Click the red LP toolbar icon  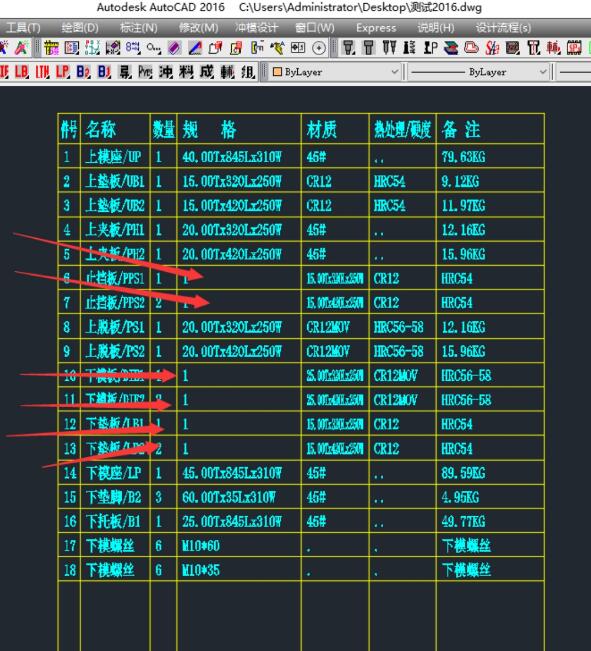pyautogui.click(x=62, y=72)
